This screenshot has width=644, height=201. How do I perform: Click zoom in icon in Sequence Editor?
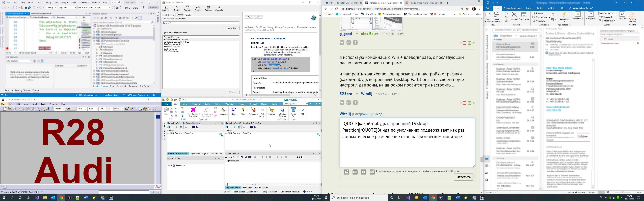234,157
